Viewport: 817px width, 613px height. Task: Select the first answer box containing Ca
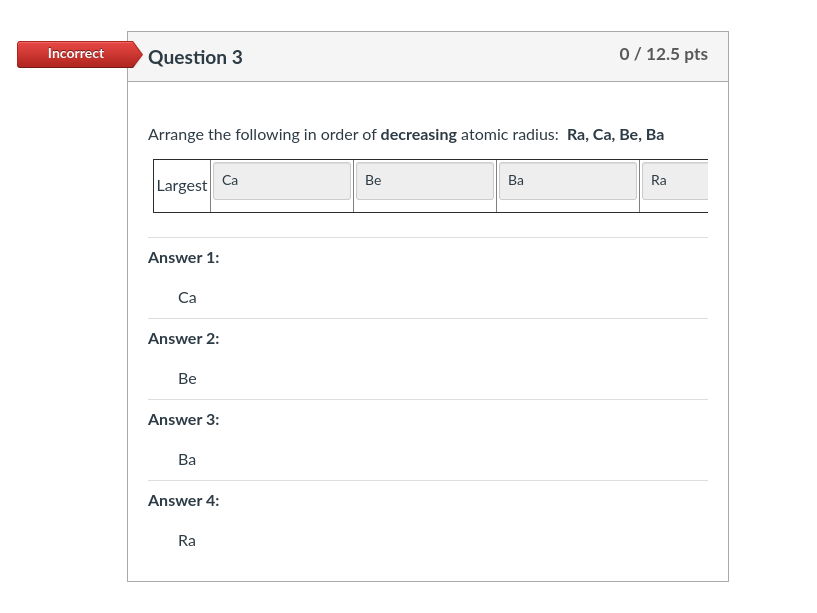[282, 181]
